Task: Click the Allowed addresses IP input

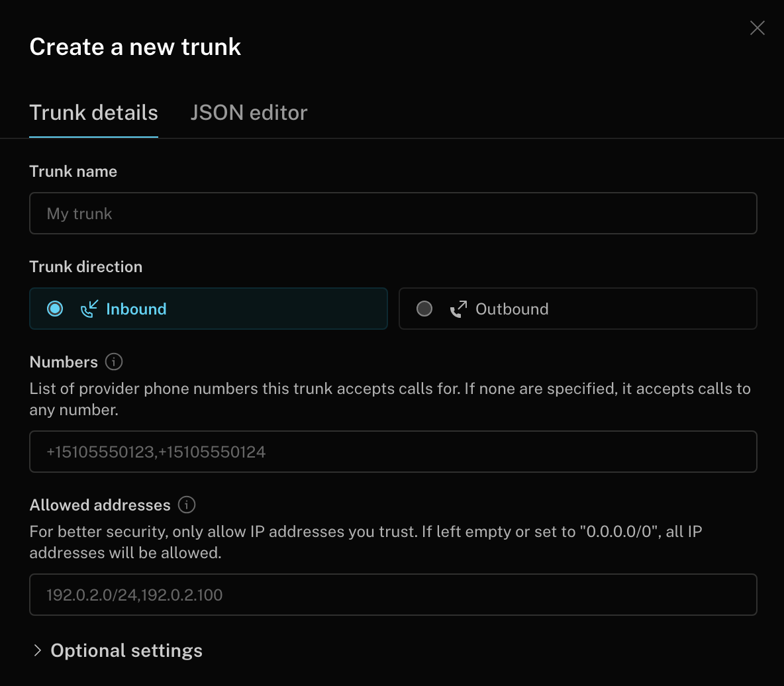Action: [393, 595]
